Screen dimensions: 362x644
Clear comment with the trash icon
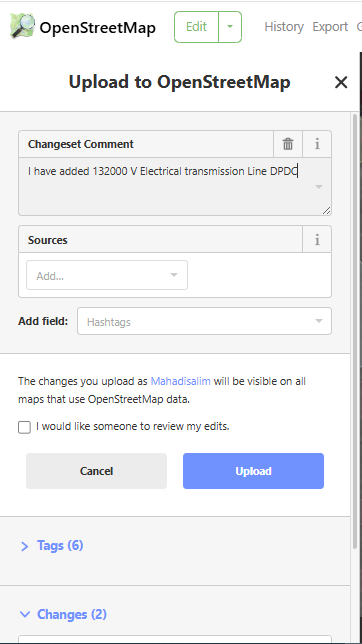[288, 144]
